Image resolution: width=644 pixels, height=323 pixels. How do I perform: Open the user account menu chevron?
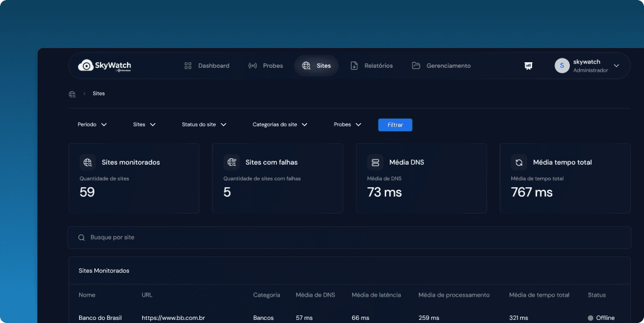point(616,65)
